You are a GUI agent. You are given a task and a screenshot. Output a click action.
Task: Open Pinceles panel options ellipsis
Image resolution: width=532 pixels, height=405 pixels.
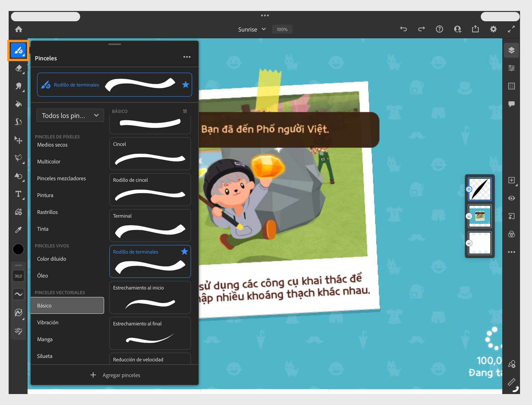coord(187,57)
